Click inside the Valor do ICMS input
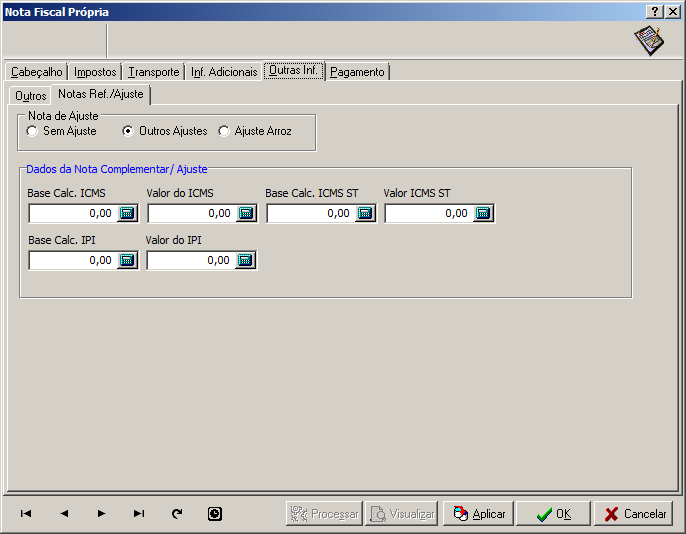This screenshot has width=686, height=534. [x=191, y=213]
